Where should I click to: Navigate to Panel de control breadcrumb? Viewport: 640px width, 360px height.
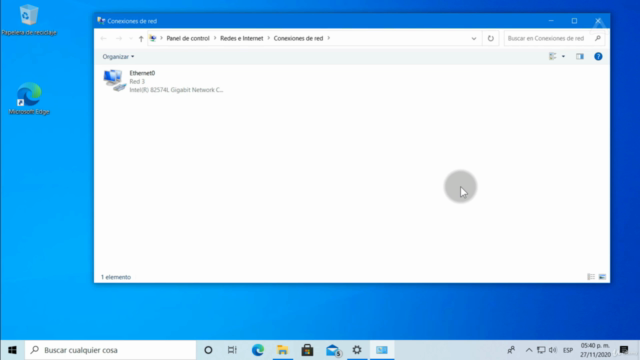tap(188, 38)
